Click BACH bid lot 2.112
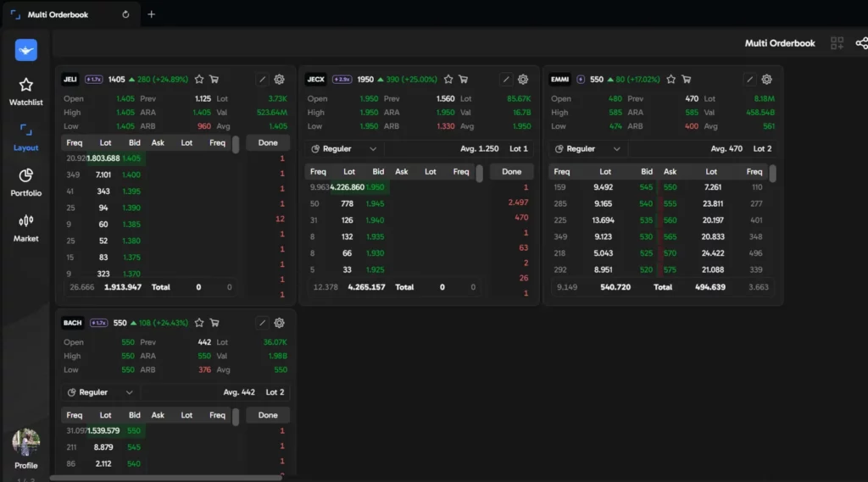 tap(103, 463)
